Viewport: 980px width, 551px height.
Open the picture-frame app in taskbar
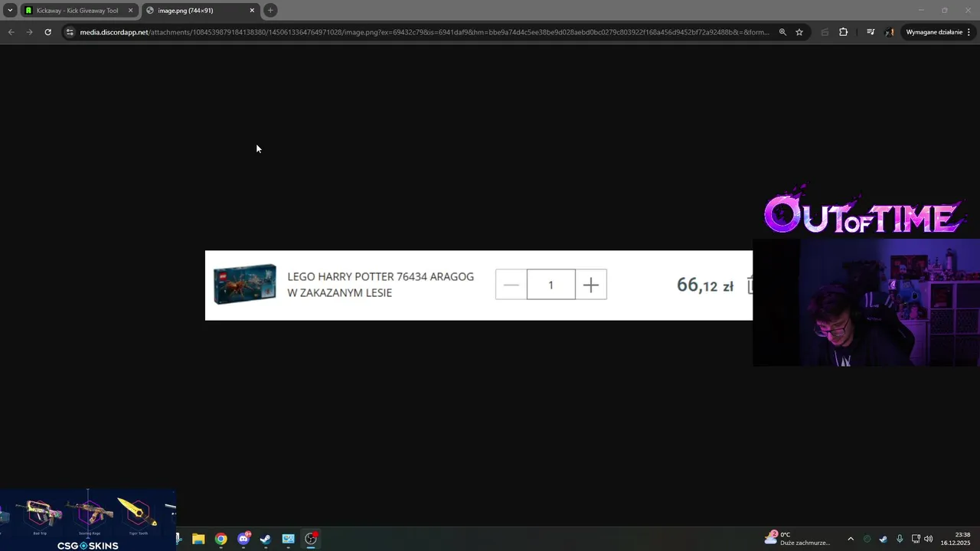pos(288,539)
